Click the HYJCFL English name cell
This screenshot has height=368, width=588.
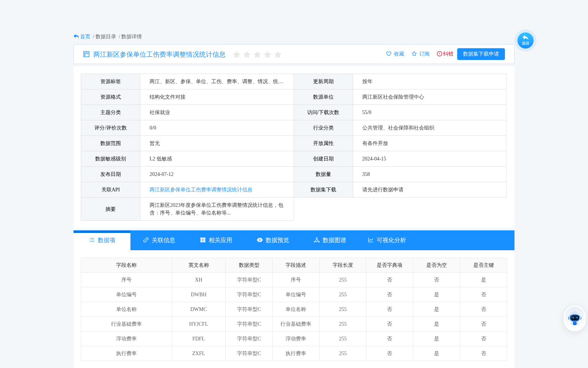click(x=199, y=324)
